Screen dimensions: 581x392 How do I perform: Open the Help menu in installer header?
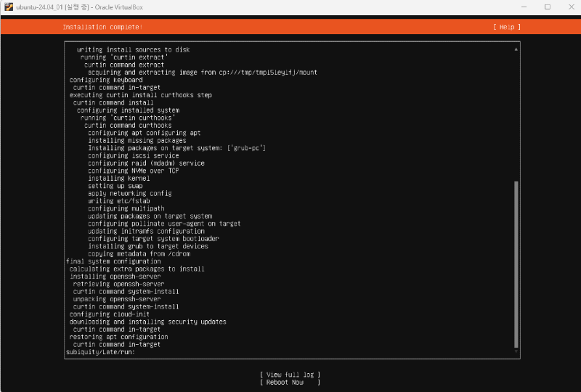coord(506,27)
